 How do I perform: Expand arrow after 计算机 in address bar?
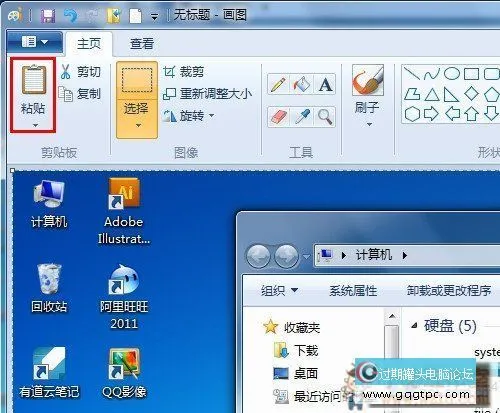(x=405, y=256)
